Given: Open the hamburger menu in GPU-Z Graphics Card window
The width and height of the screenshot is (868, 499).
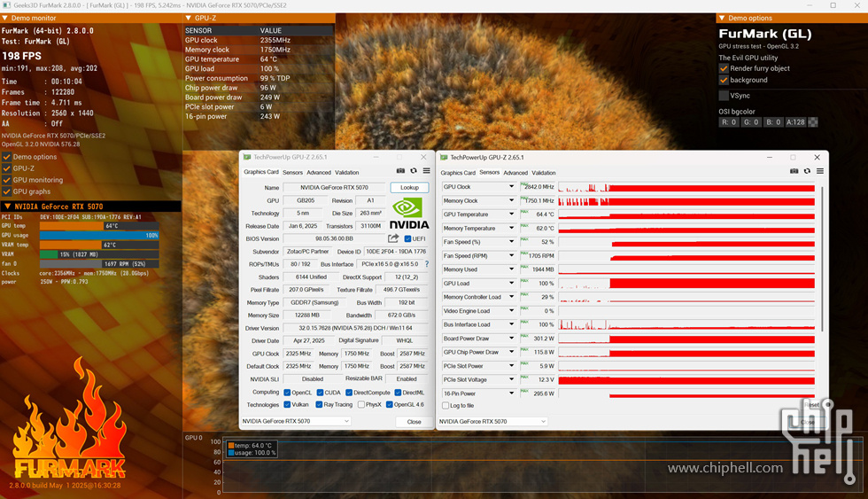Looking at the screenshot, I should [x=426, y=171].
